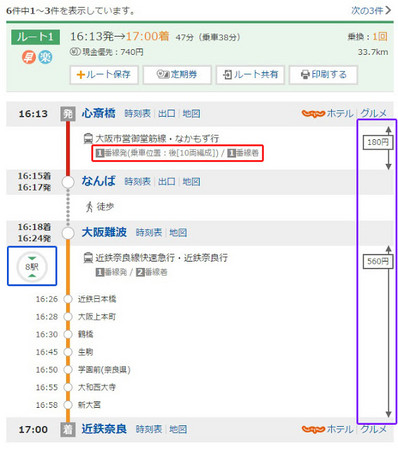This screenshot has width=398, height=450.
Task: Click じゃらん logo in 近鉄奈良 row
Action: (x=313, y=429)
